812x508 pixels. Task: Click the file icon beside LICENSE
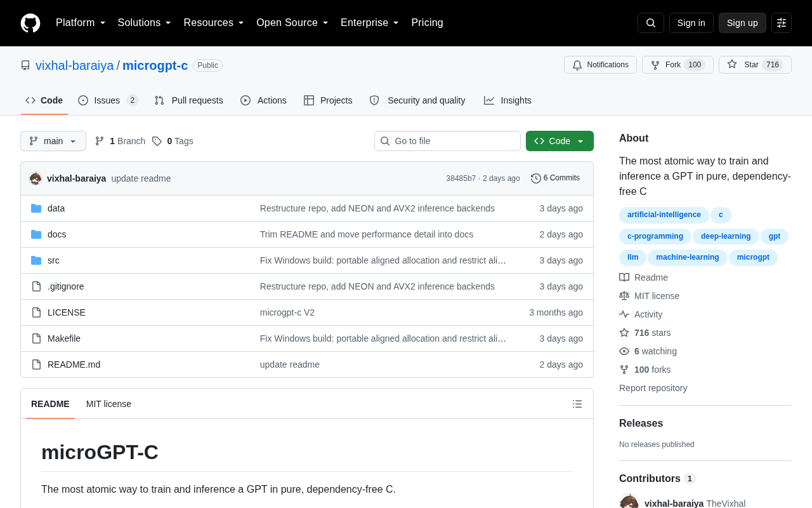(x=36, y=312)
